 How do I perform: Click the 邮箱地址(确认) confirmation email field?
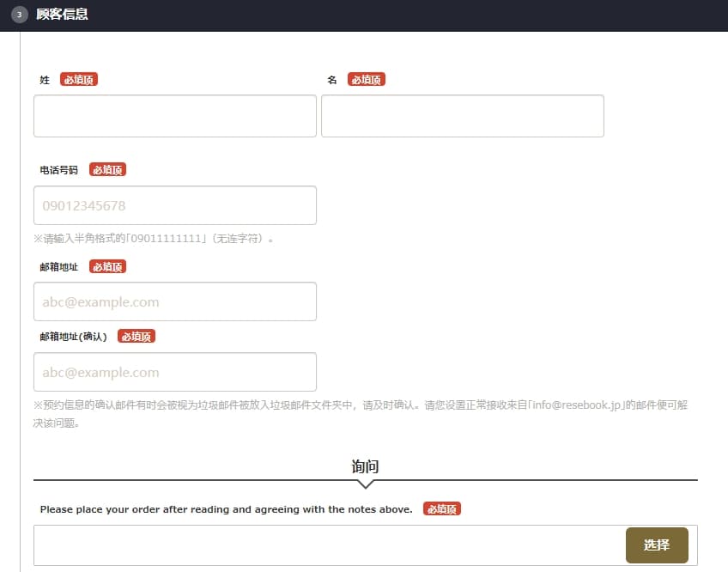tap(175, 373)
